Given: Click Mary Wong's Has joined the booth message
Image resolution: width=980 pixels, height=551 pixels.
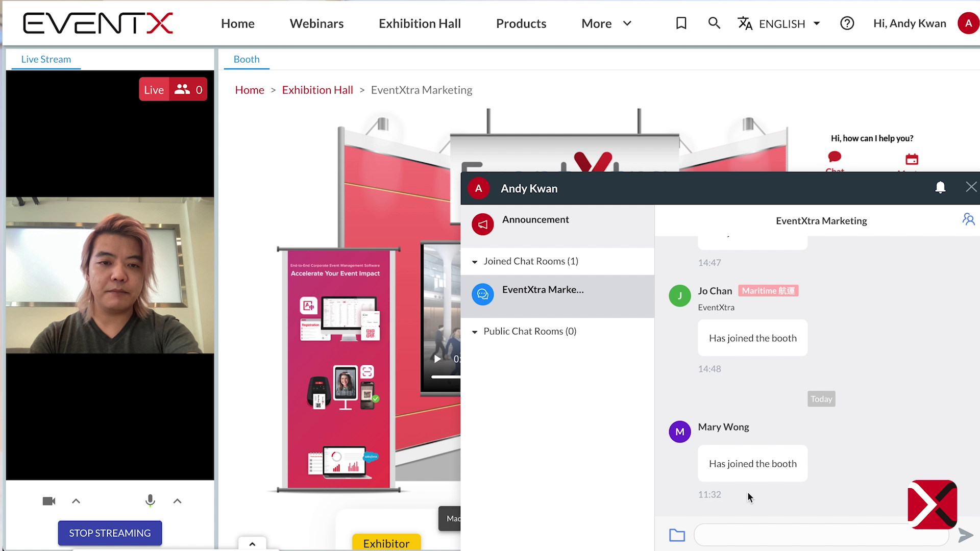Looking at the screenshot, I should coord(752,464).
